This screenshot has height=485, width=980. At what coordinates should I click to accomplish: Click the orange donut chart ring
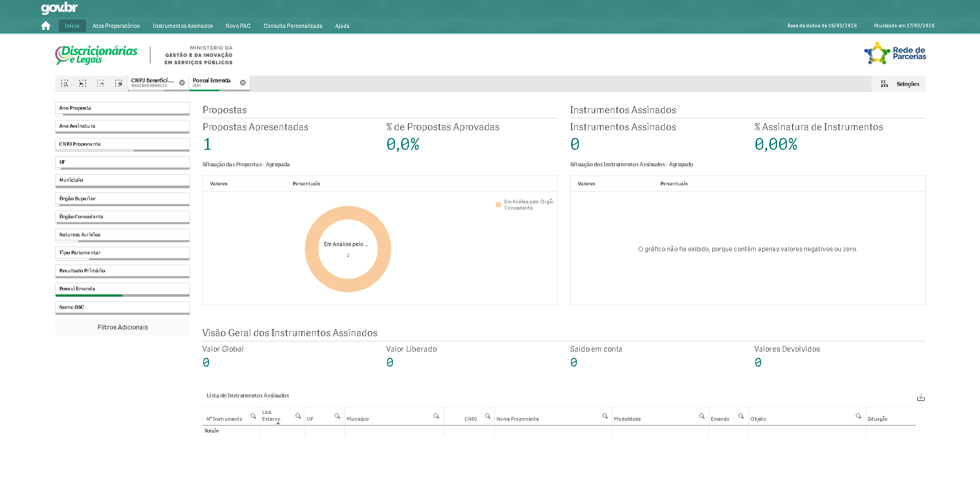(x=313, y=250)
